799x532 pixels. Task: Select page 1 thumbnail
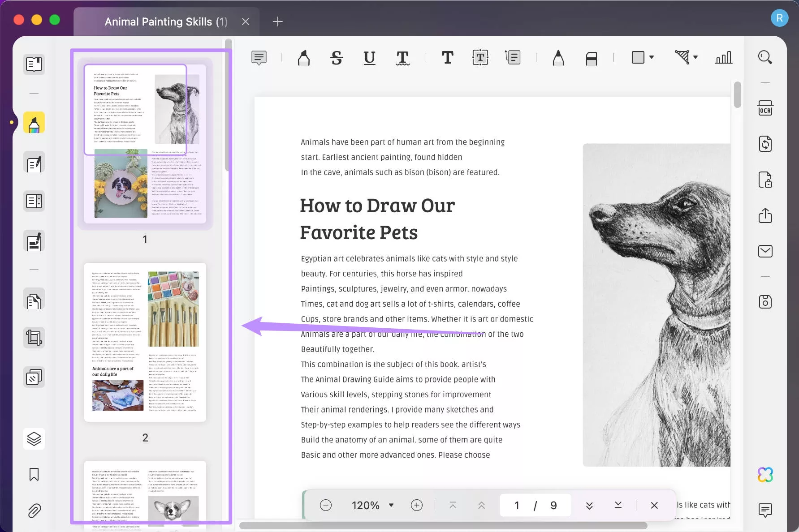click(x=145, y=144)
